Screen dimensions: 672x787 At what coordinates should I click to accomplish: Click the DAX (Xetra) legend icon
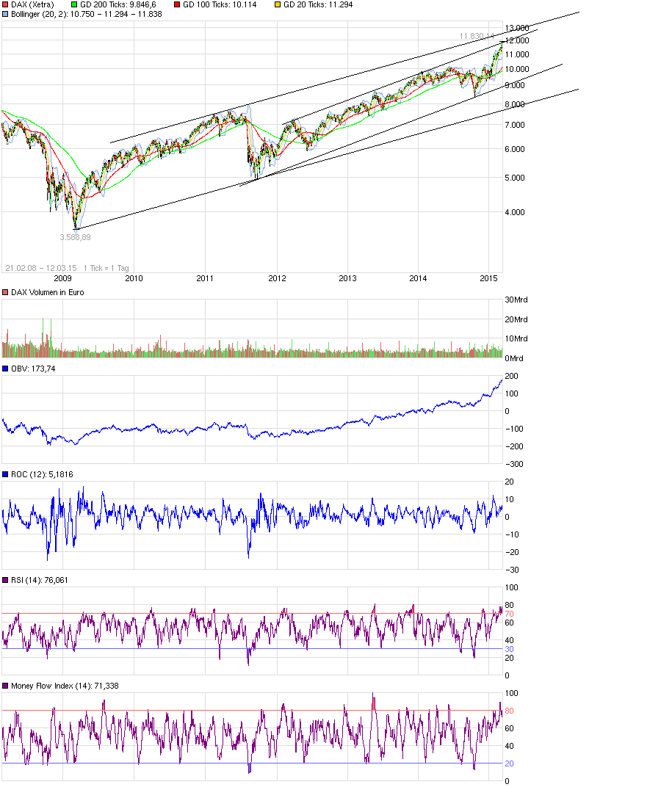click(5, 4)
